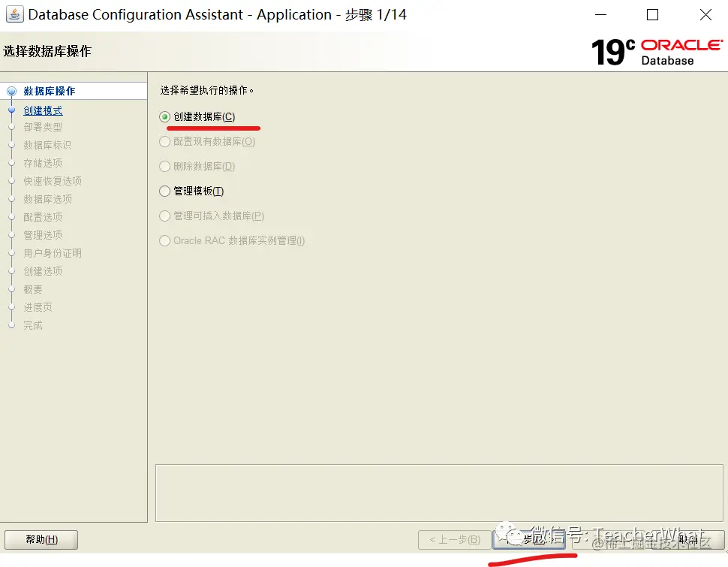The height and width of the screenshot is (567, 728).
Task: Click the 快速恢复选项 step in the sidebar
Action: pyautogui.click(x=53, y=181)
